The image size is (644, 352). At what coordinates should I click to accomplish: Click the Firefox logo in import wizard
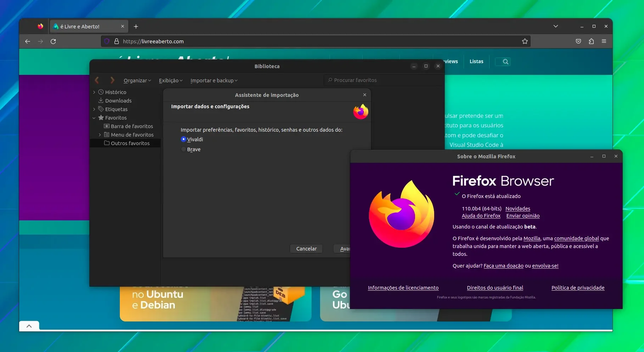(x=361, y=112)
